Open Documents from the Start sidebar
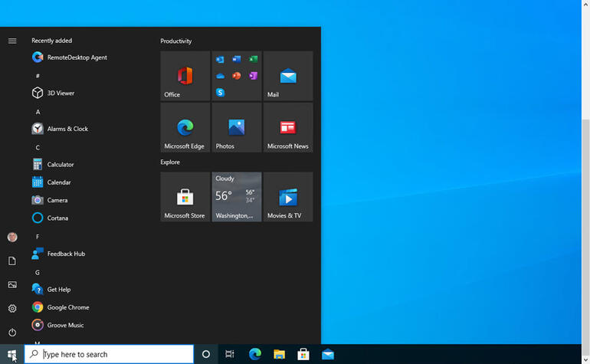This screenshot has height=364, width=590. coord(12,261)
